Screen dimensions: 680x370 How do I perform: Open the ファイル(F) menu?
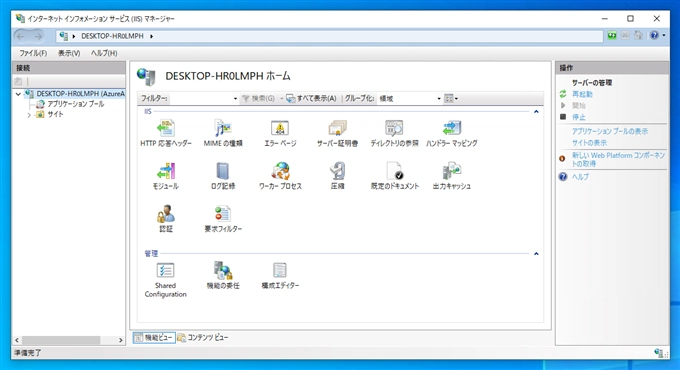(x=33, y=53)
